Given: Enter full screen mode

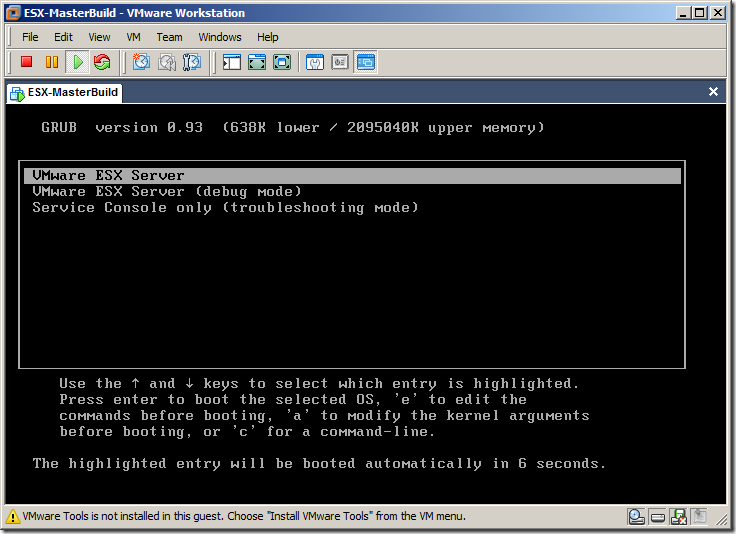Looking at the screenshot, I should [282, 62].
